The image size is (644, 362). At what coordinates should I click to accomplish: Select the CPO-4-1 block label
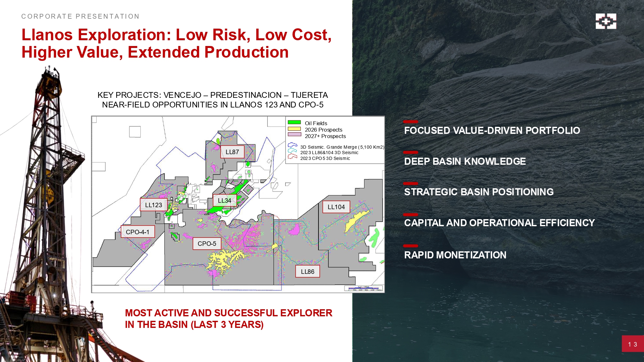click(137, 232)
